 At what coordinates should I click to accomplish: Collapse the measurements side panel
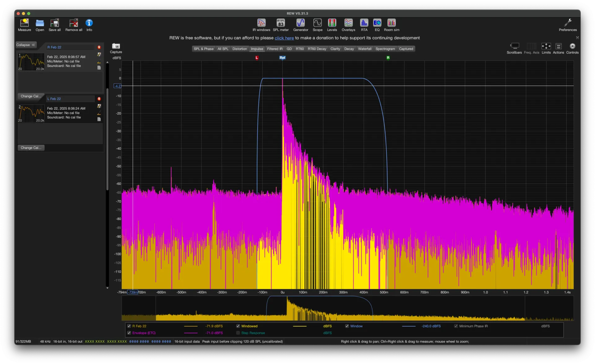pyautogui.click(x=26, y=45)
